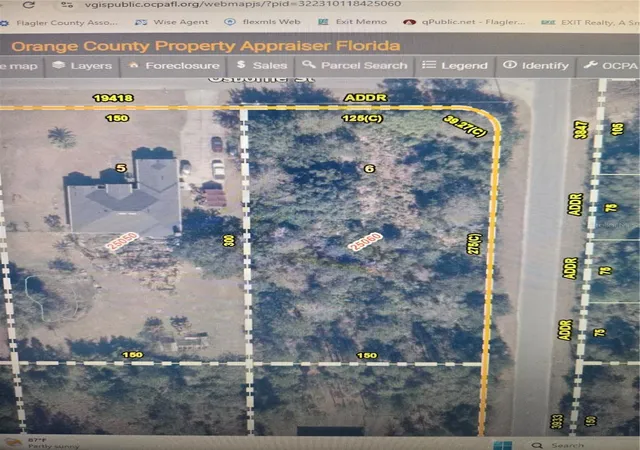640x450 pixels.
Task: Click the Foreclosure house icon
Action: 133,65
